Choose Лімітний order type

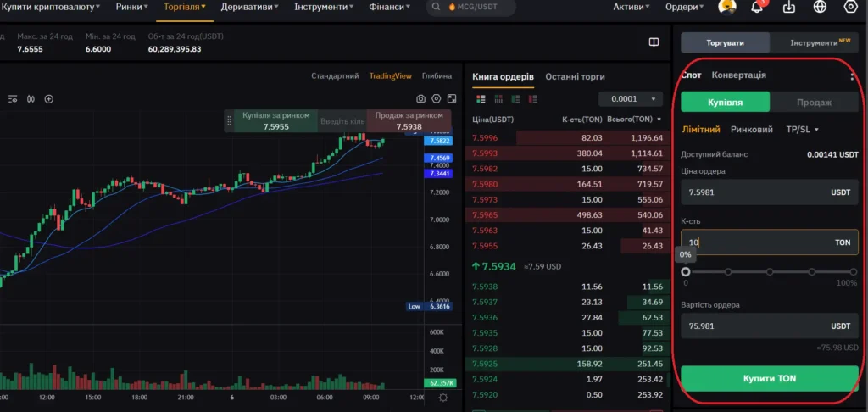(701, 130)
